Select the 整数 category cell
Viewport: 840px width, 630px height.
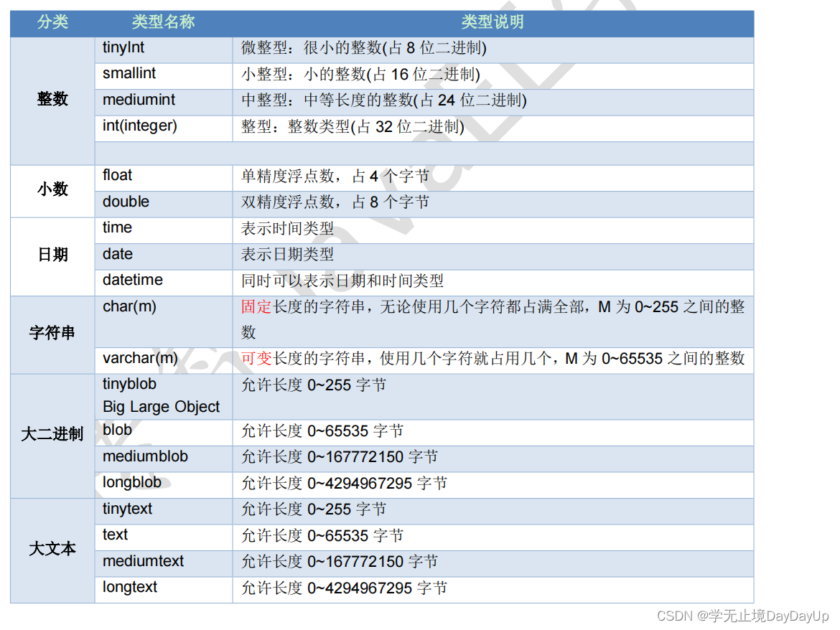point(52,100)
